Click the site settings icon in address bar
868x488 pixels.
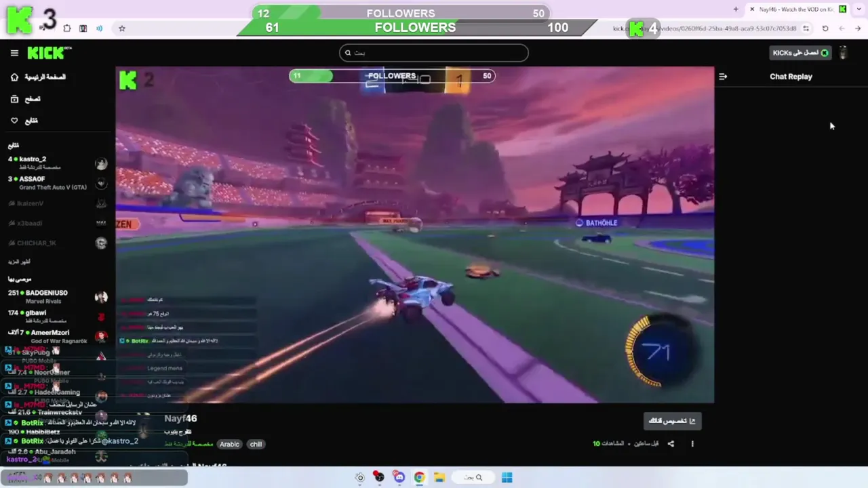806,28
